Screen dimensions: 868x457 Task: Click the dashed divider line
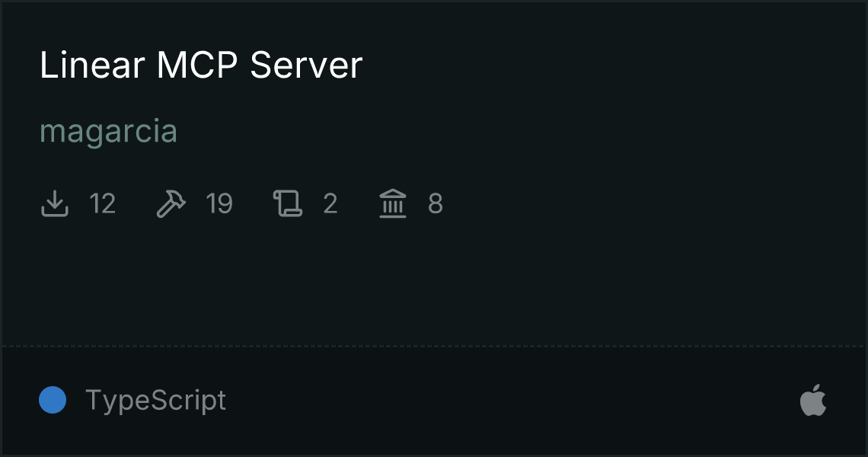coord(434,347)
